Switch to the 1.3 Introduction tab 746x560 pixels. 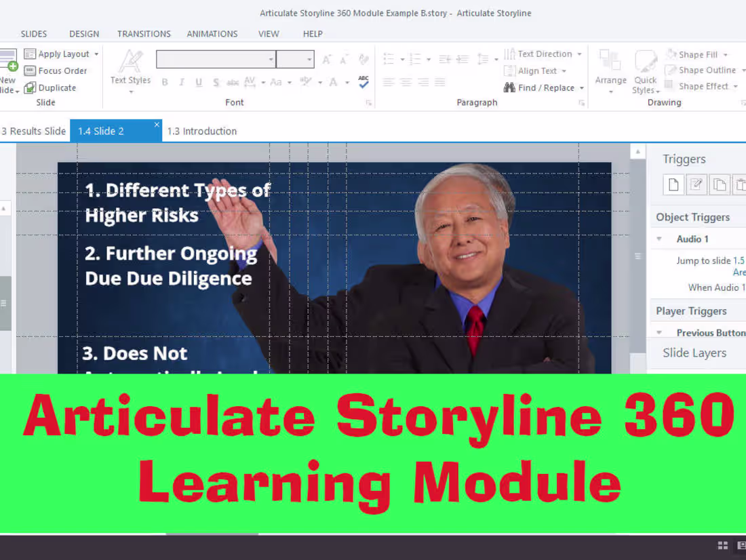[201, 132]
